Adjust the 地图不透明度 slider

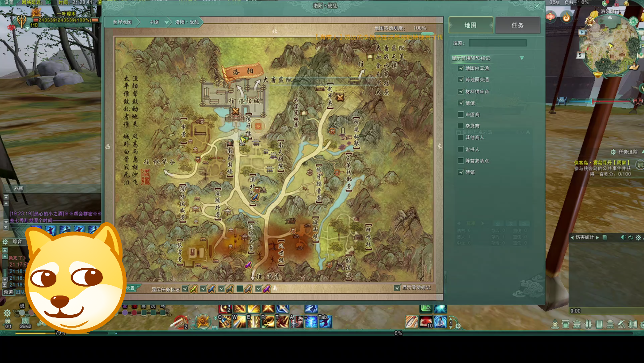[x=404, y=34]
